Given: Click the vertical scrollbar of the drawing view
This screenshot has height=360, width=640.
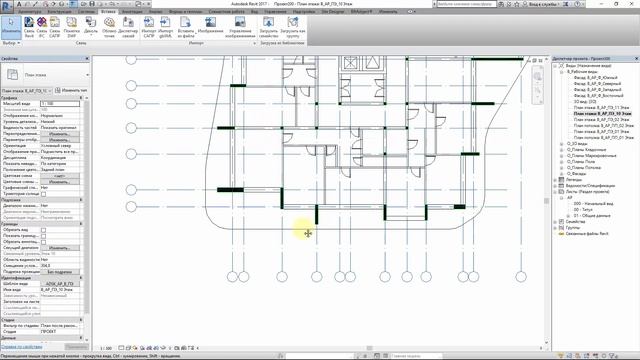Looking at the screenshot, I should pos(547,200).
